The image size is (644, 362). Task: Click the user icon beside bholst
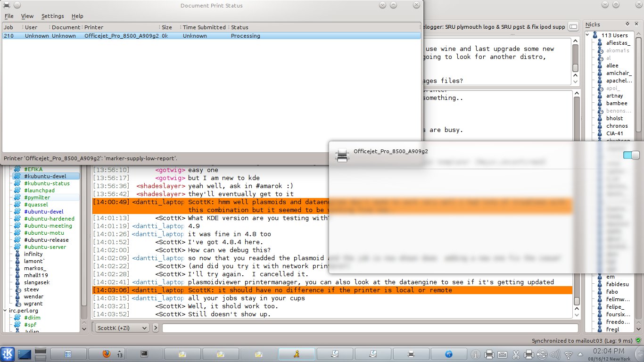(601, 118)
